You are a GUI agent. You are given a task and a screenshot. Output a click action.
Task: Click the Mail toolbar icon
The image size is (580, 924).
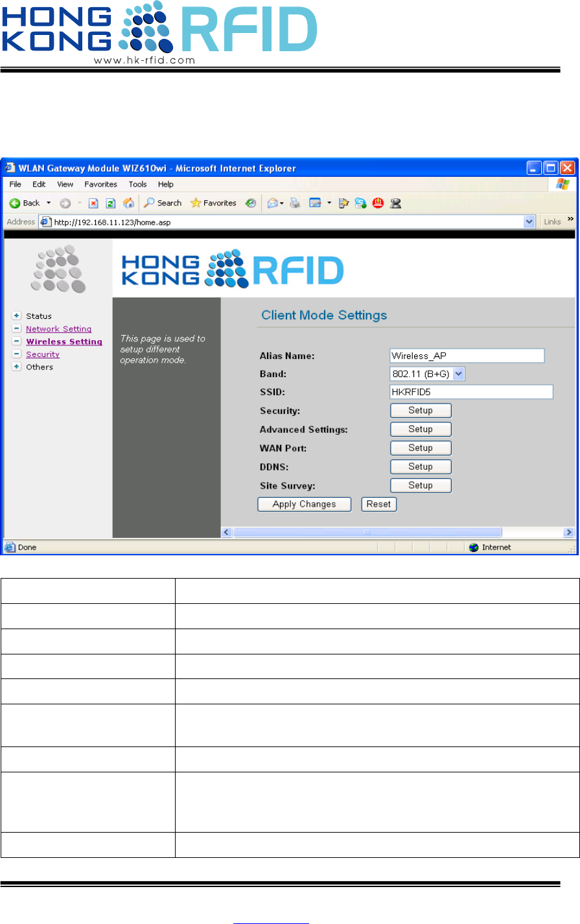(x=273, y=203)
